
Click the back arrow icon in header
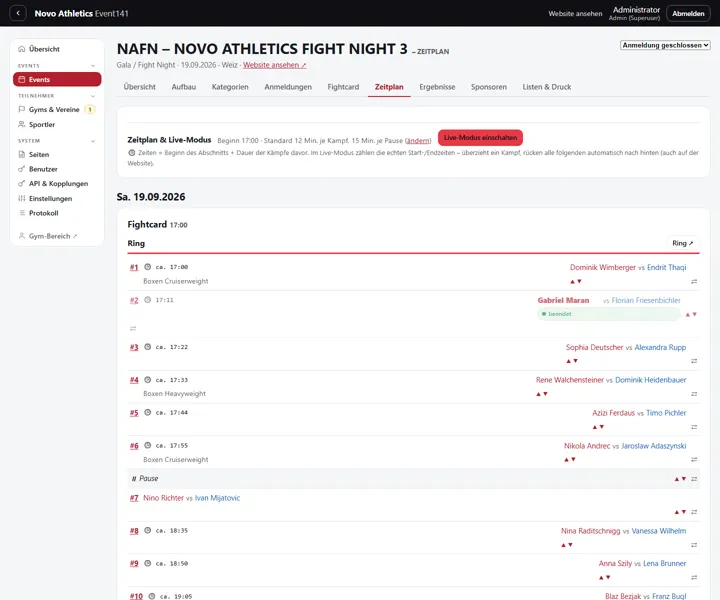coord(18,13)
